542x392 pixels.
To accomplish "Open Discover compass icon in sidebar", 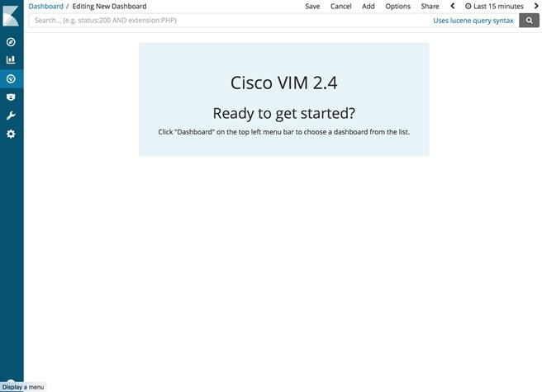I will (x=11, y=42).
